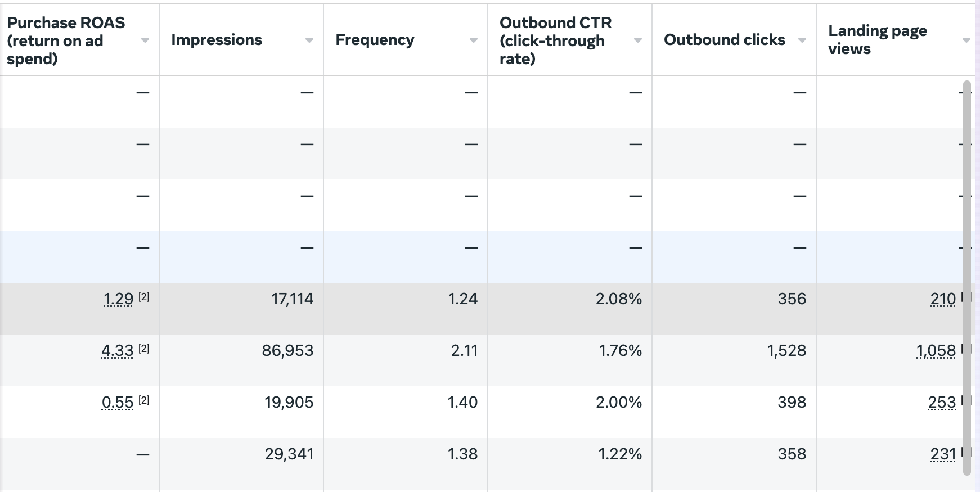This screenshot has width=980, height=492.
Task: Click footnote [2] beside 4.33 ROAS
Action: (144, 349)
